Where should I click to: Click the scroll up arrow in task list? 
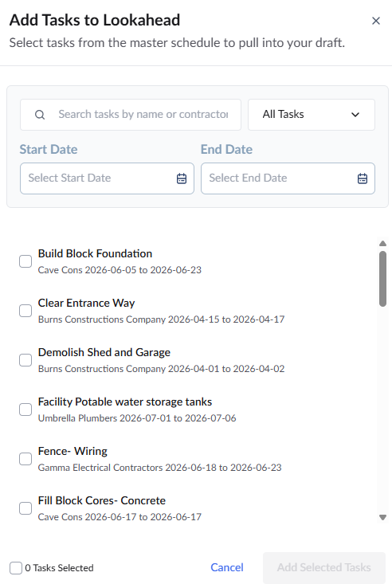(x=382, y=244)
